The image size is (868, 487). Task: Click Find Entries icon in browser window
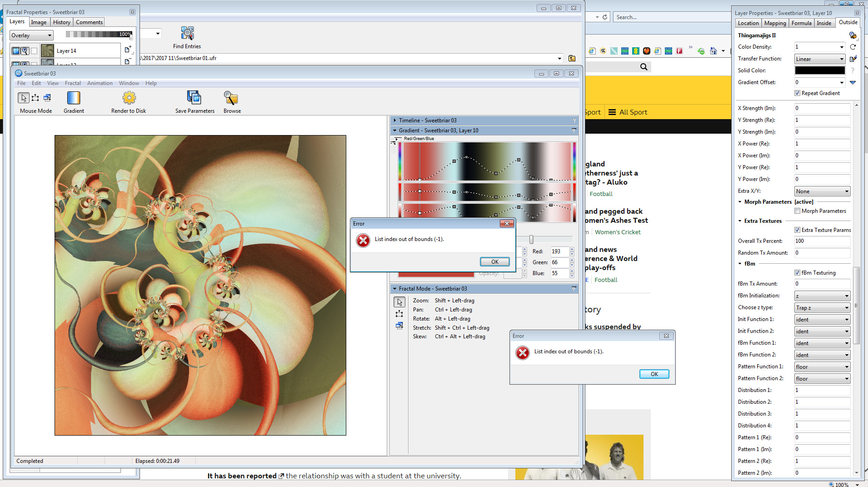pyautogui.click(x=187, y=33)
